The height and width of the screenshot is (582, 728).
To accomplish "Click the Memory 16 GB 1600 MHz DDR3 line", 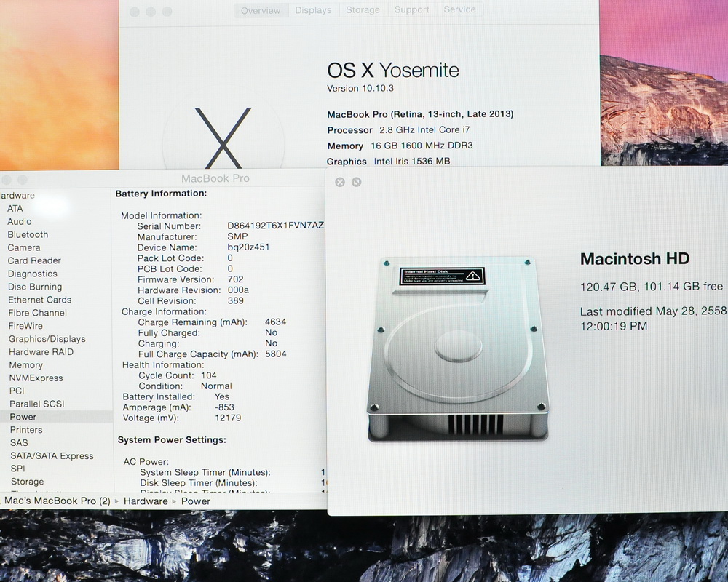I will [x=400, y=145].
